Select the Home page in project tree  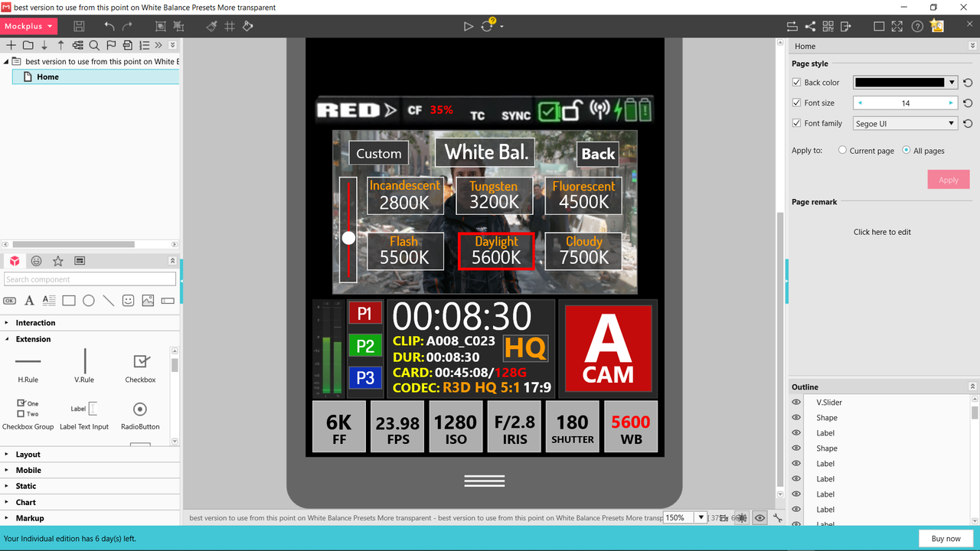click(96, 77)
